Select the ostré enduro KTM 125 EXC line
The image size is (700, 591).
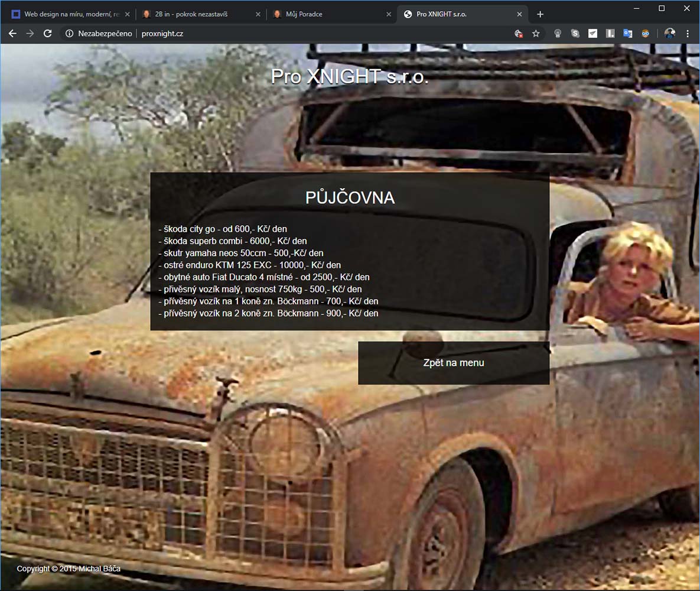pyautogui.click(x=249, y=265)
